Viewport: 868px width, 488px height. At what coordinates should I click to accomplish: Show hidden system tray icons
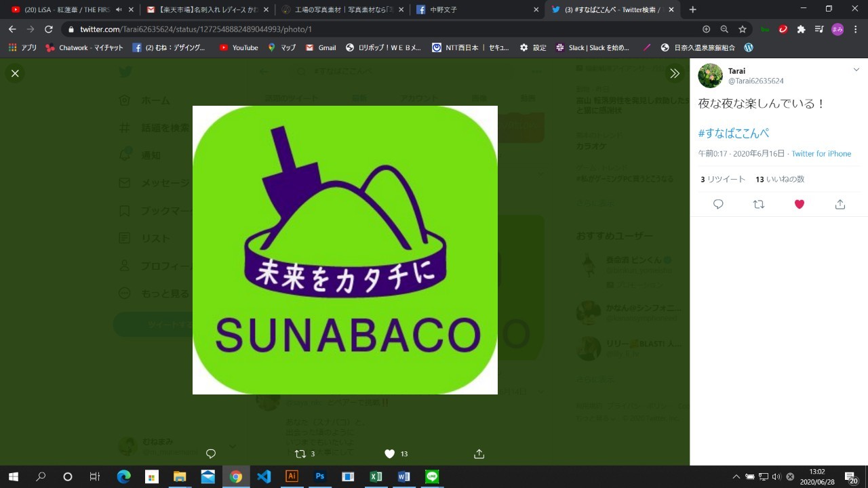[x=737, y=476]
